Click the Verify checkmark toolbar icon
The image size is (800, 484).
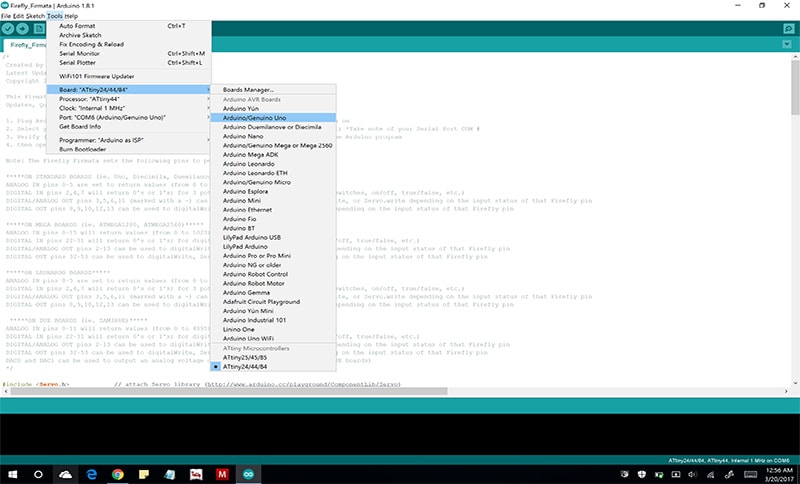click(x=8, y=29)
